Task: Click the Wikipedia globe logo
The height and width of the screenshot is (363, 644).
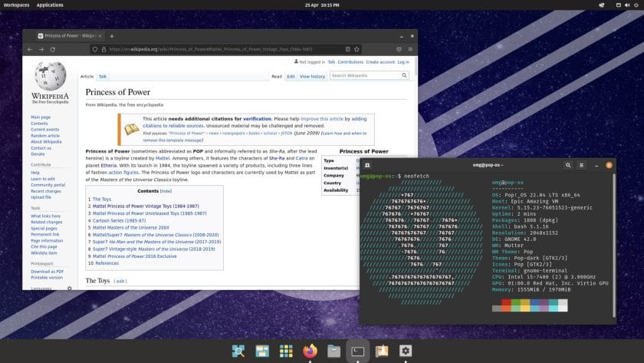Action: (x=50, y=76)
